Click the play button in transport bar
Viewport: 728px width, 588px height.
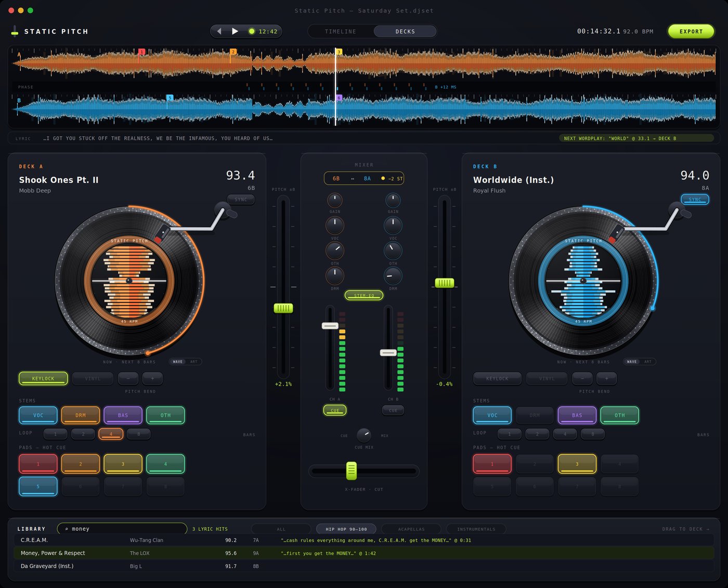235,31
